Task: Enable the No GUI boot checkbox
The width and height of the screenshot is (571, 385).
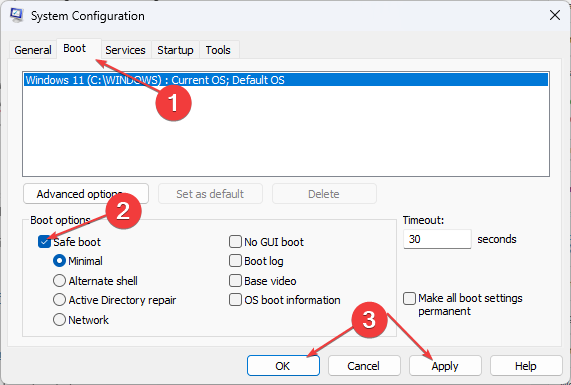Action: pyautogui.click(x=235, y=241)
